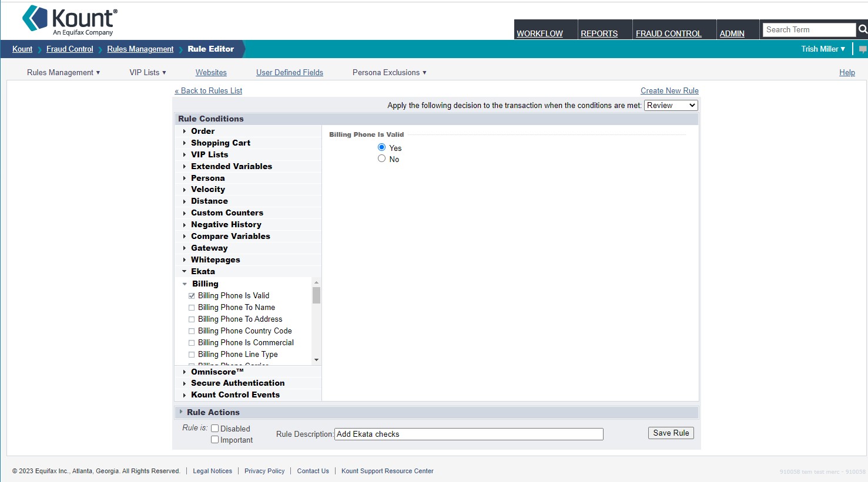
Task: Click the Billing list scrollbar thumb
Action: (x=316, y=295)
